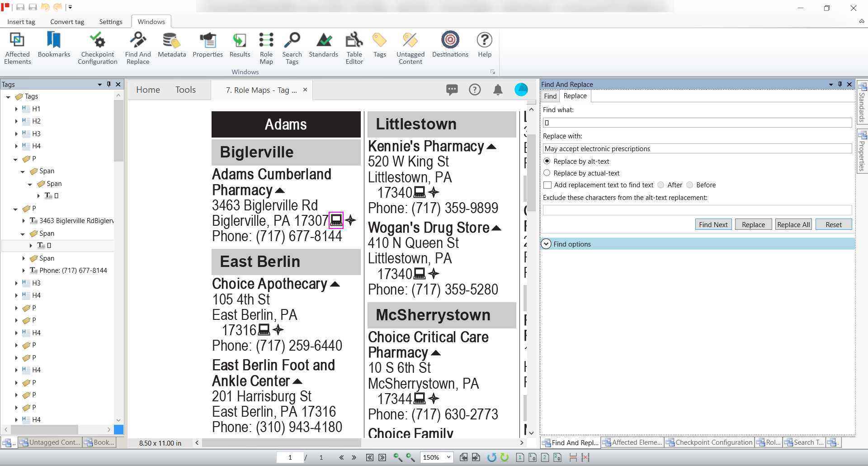Open Find And Replace panel options dropdown
This screenshot has height=466, width=868.
[831, 85]
